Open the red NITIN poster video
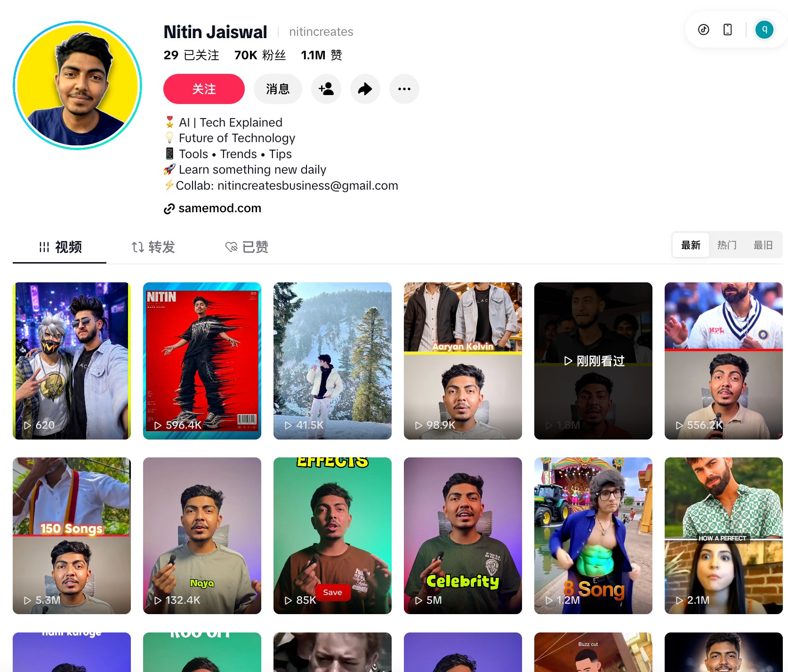The height and width of the screenshot is (672, 788). pyautogui.click(x=202, y=361)
